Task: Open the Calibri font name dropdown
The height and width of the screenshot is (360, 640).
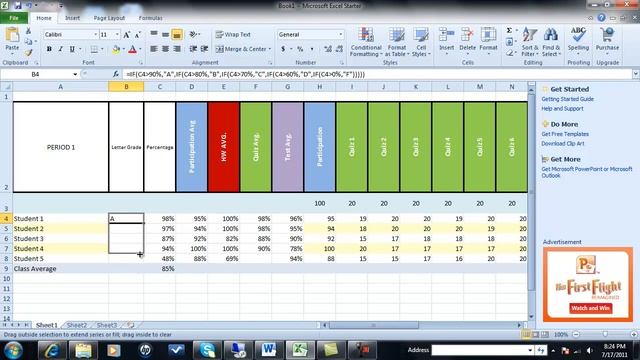Action: [96, 35]
